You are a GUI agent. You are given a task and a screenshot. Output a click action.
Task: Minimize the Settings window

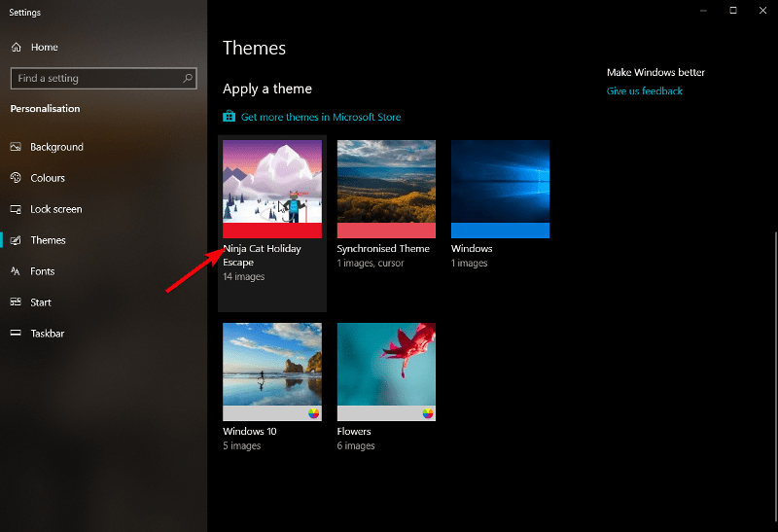[x=703, y=11]
